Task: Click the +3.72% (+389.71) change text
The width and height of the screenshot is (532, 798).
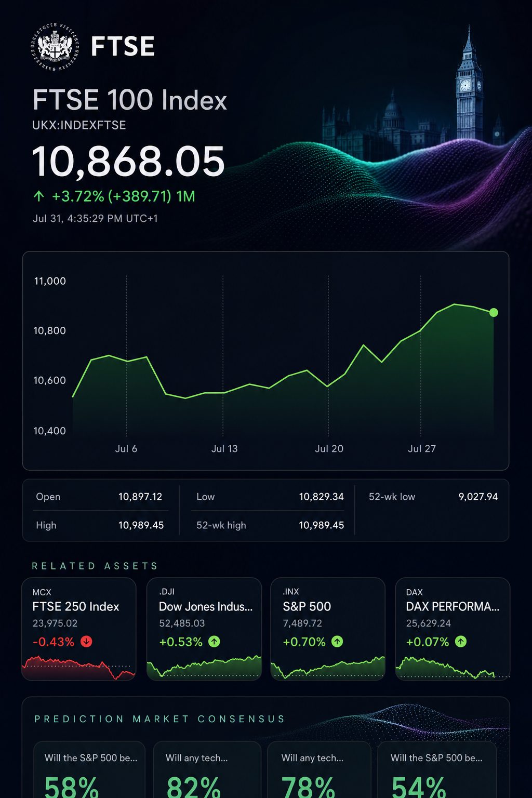Action: click(x=112, y=196)
